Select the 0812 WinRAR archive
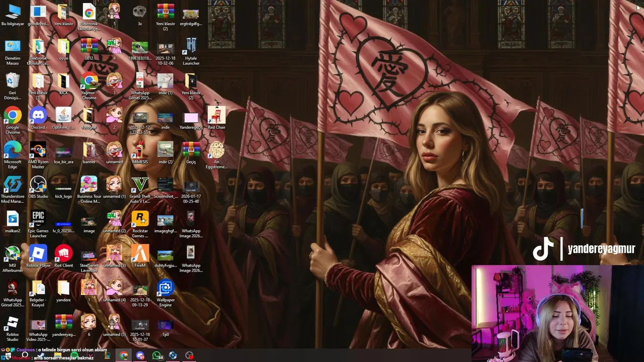The width and height of the screenshot is (644, 362). (x=89, y=50)
